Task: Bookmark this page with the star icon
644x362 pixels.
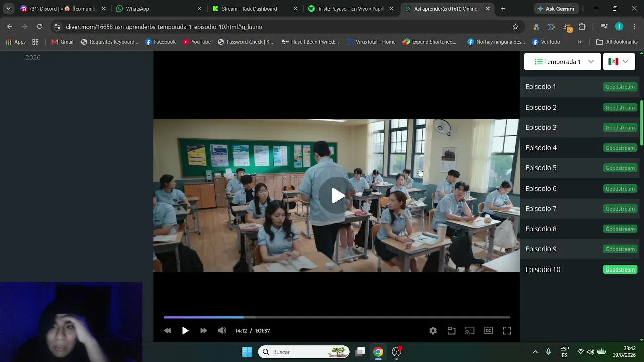Action: coord(515,27)
